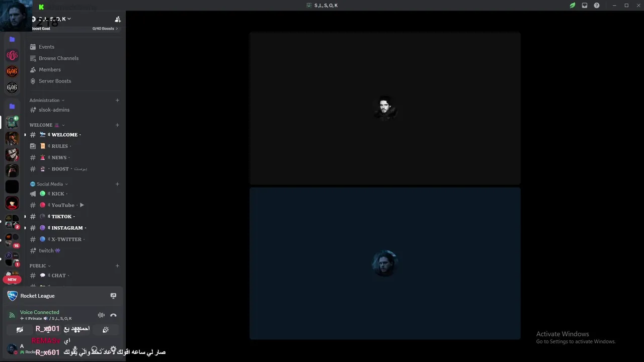Image resolution: width=644 pixels, height=362 pixels.
Task: Open user settings gear icon
Action: (x=113, y=349)
